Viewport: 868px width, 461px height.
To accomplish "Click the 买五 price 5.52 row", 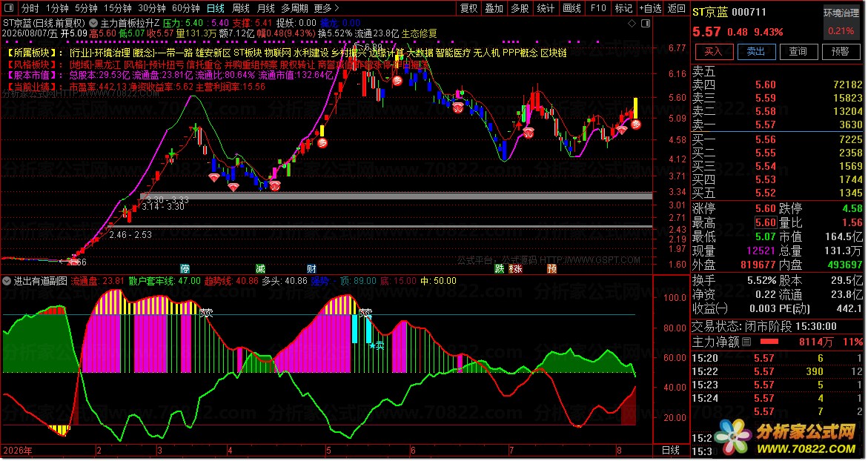I will (x=778, y=193).
